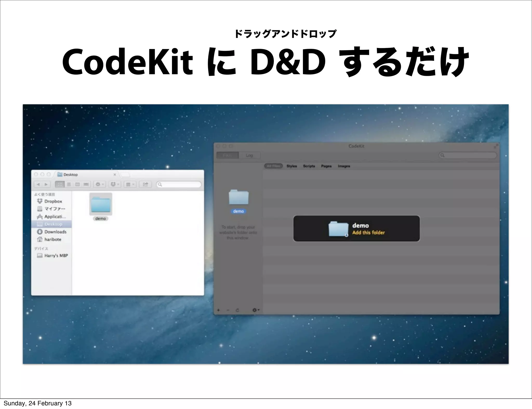Open Applications in the Finder sidebar

point(52,216)
